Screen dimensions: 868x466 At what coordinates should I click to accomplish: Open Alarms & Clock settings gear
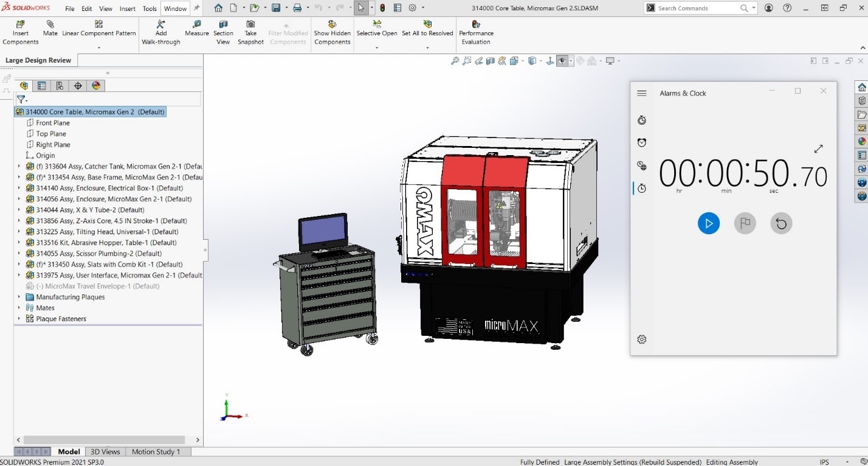coord(642,339)
